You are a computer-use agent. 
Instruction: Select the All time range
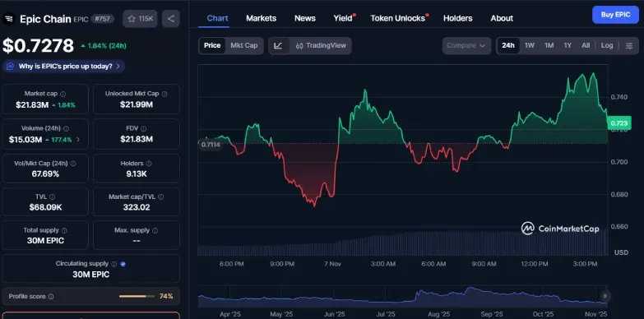coord(586,45)
